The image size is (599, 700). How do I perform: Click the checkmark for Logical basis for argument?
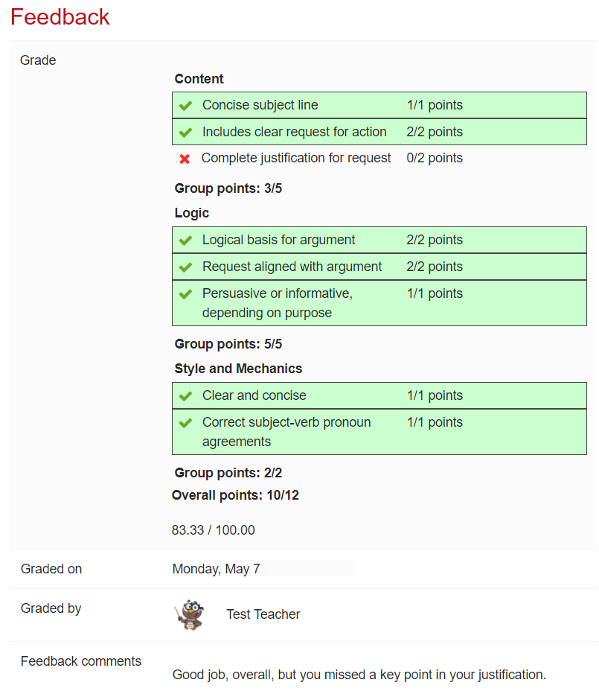click(x=185, y=239)
